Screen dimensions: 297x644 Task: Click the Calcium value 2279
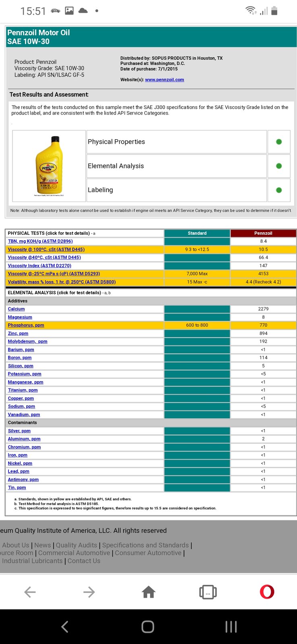point(263,309)
